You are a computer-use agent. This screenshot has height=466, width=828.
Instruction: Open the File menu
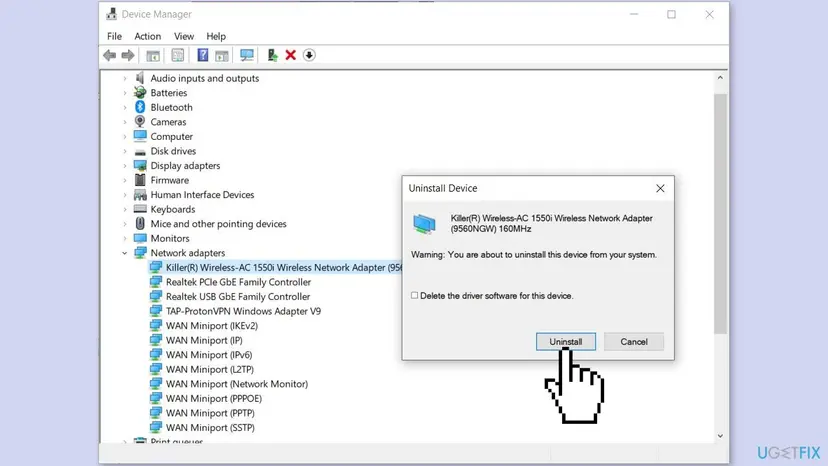114,36
